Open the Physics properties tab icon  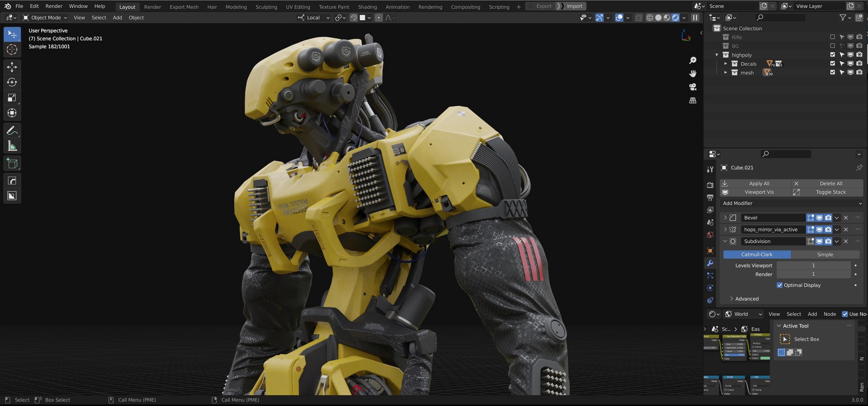710,288
